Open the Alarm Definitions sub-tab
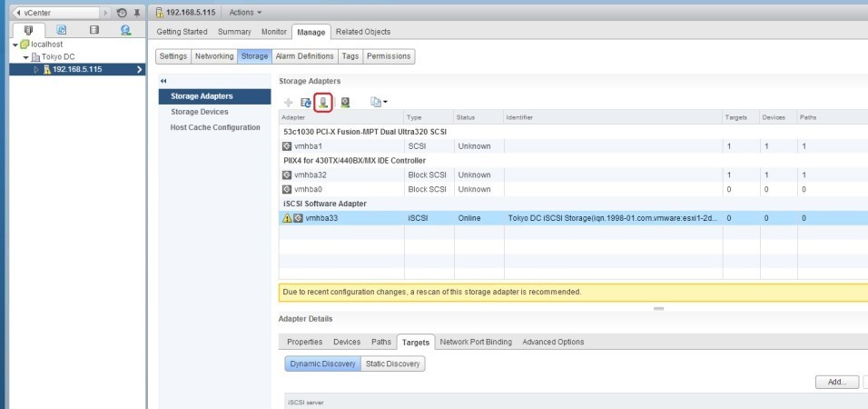868x409 pixels. click(304, 56)
